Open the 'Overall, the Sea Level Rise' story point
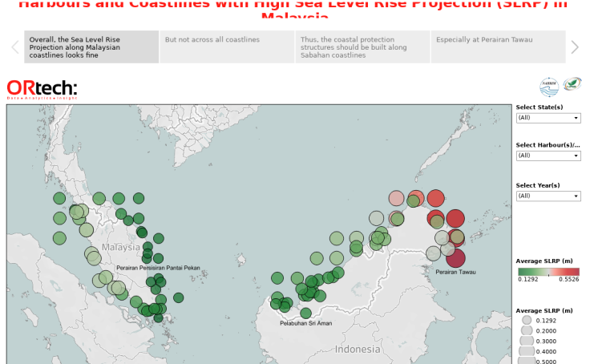Image resolution: width=590 pixels, height=364 pixels. (91, 47)
